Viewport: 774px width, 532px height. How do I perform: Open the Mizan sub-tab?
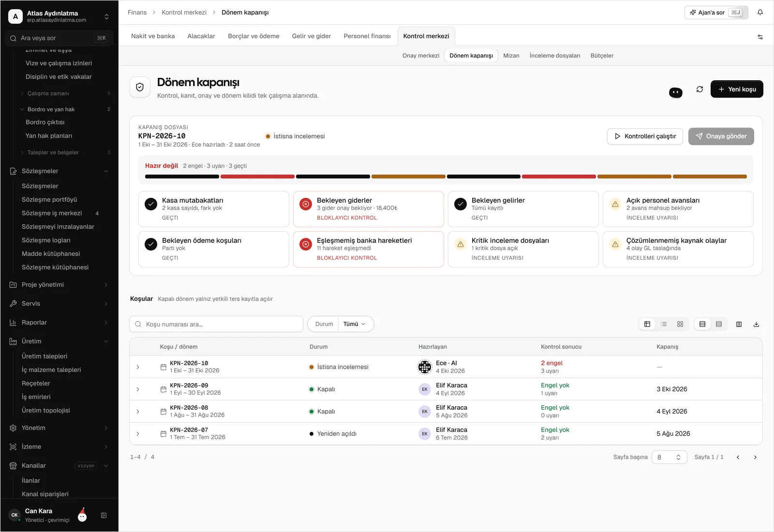pyautogui.click(x=511, y=56)
